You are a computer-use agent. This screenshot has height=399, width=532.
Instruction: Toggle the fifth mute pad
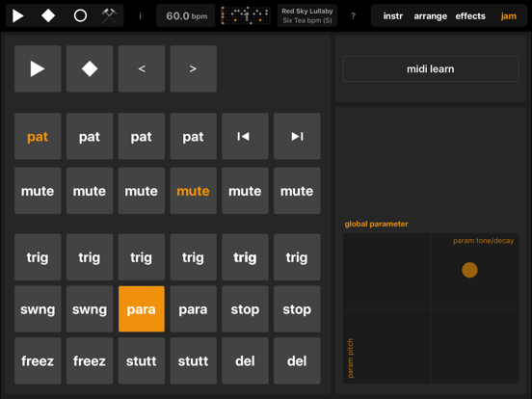(246, 191)
